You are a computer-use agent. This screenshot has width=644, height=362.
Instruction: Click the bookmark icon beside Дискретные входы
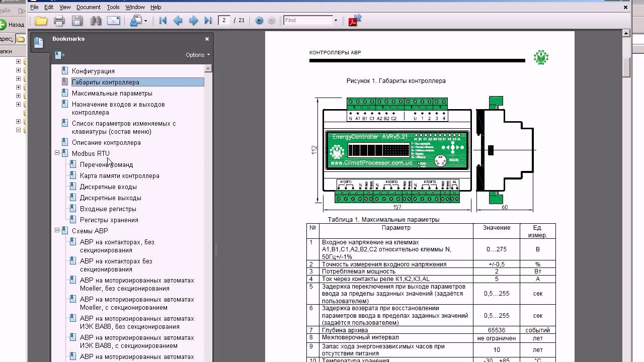(72, 187)
